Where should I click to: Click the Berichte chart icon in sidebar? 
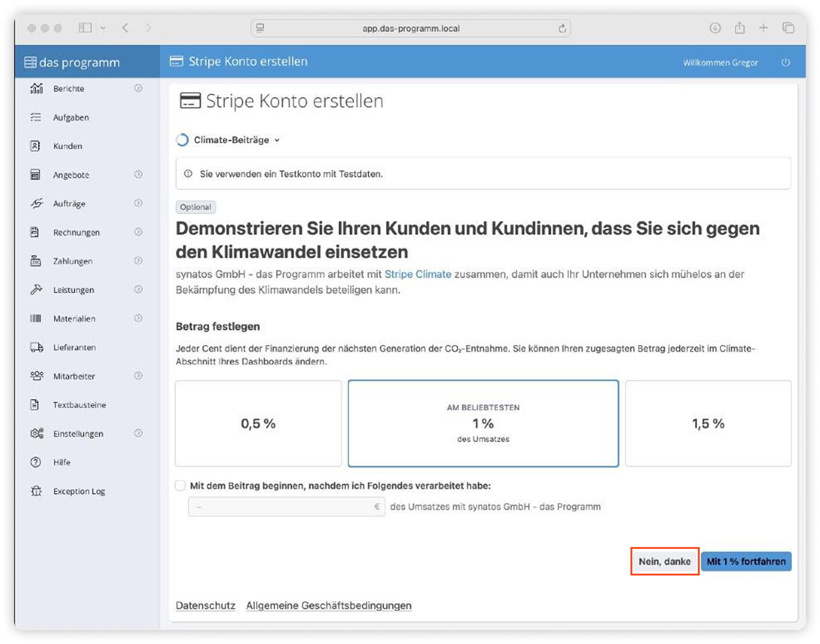tap(36, 89)
